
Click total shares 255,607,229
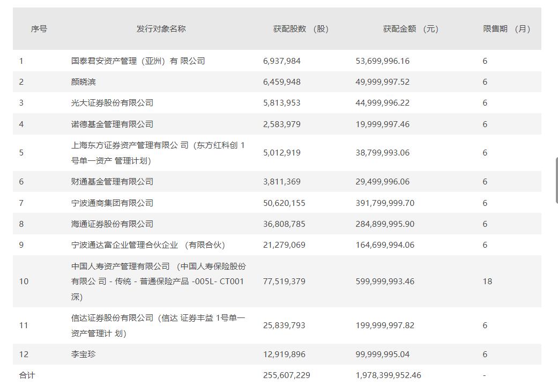click(287, 375)
